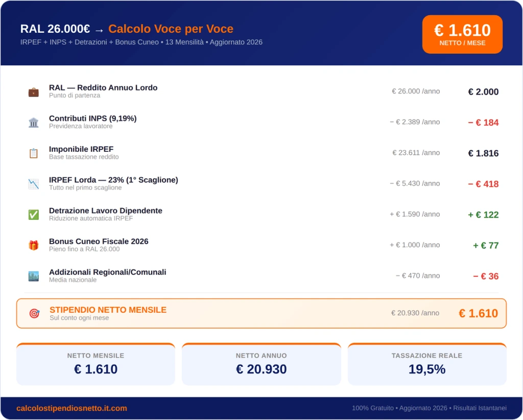Click the Tassazione Reale 19,5% card
Image resolution: width=523 pixels, height=420 pixels.
coord(427,364)
